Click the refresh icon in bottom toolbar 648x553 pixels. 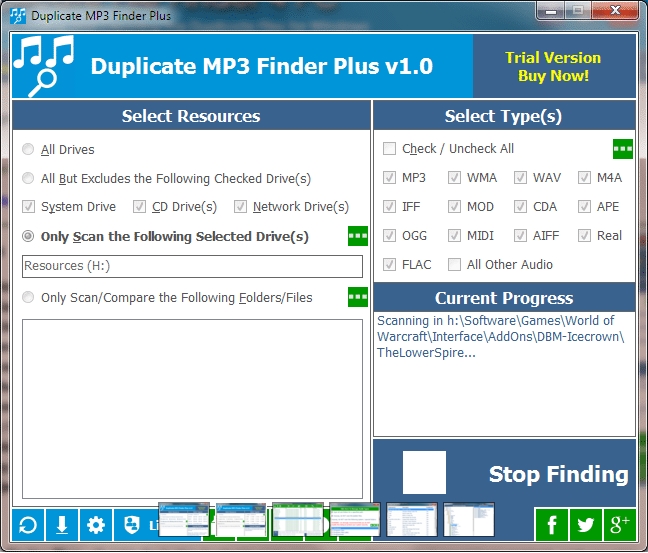coord(28,525)
